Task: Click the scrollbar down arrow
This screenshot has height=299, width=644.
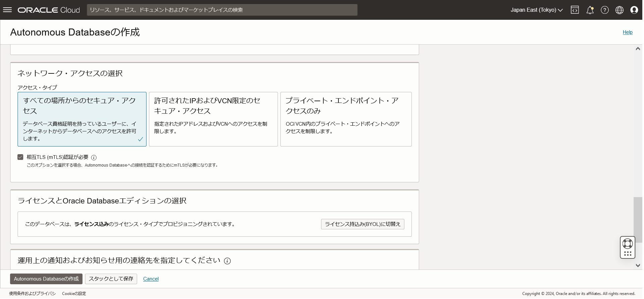Action: tap(638, 265)
